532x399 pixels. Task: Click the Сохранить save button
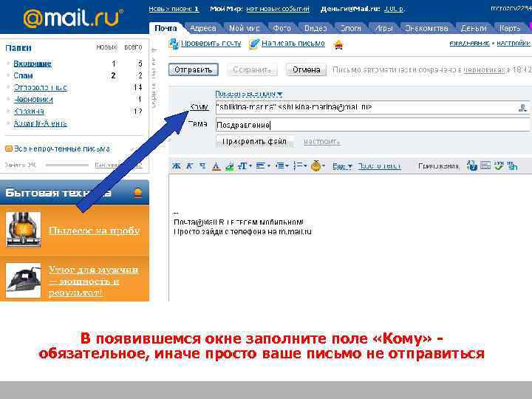coord(252,70)
